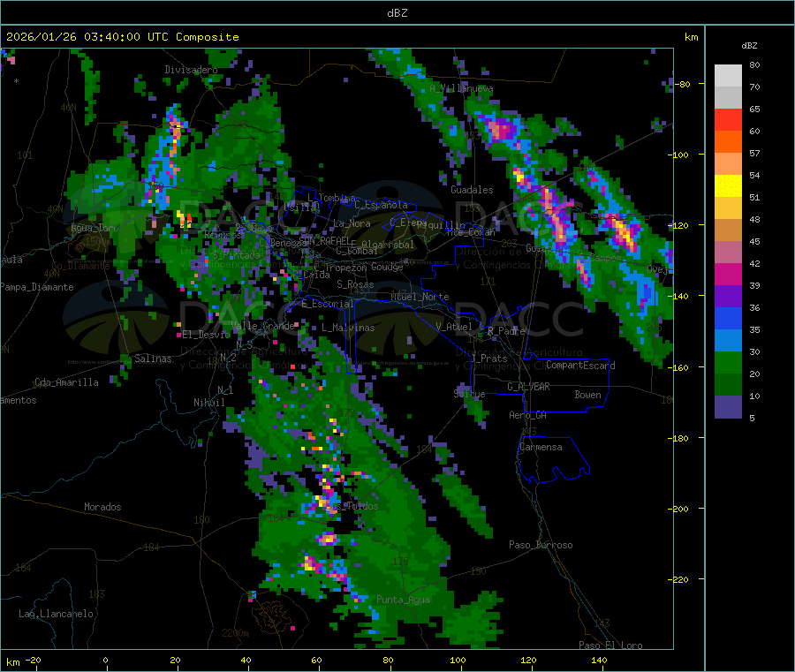Click the Aero_GA map label
The image size is (795, 672).
coord(528,415)
